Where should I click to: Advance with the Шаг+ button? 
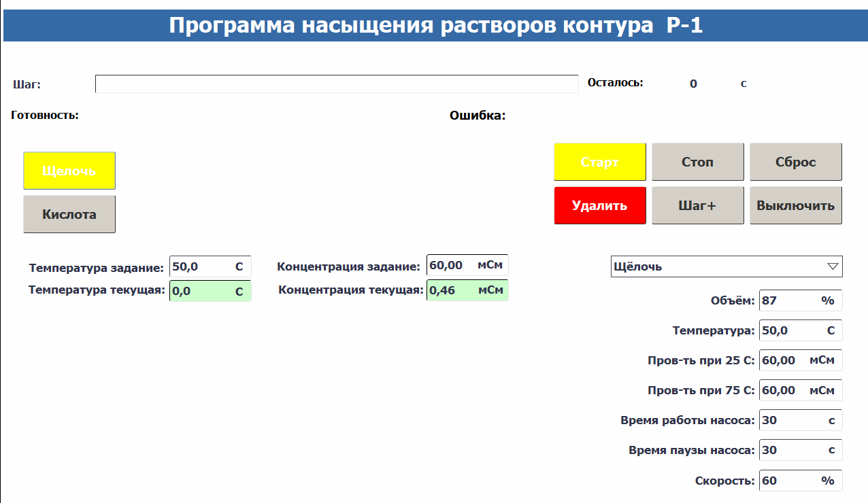pyautogui.click(x=697, y=206)
